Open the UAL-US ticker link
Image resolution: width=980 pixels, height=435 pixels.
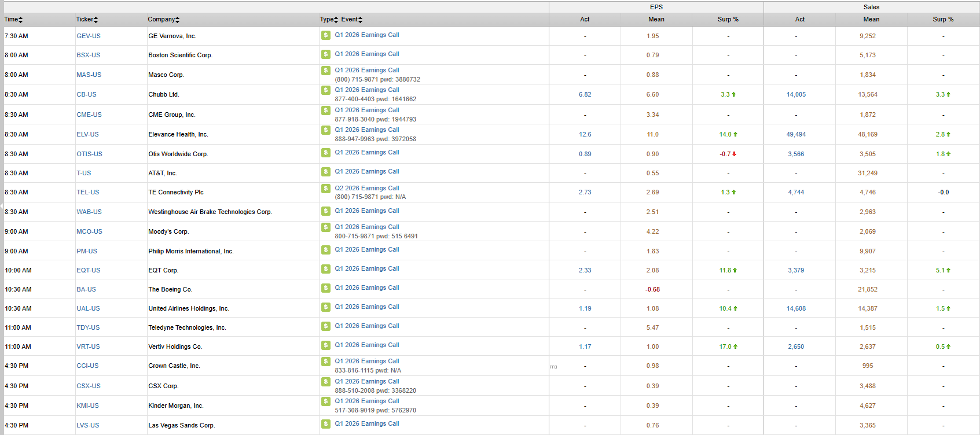point(88,309)
